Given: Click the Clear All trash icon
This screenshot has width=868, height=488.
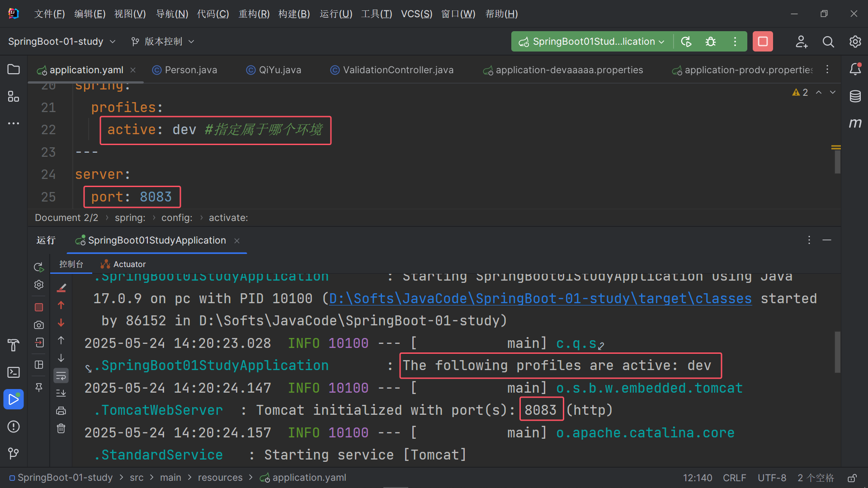Looking at the screenshot, I should (61, 428).
